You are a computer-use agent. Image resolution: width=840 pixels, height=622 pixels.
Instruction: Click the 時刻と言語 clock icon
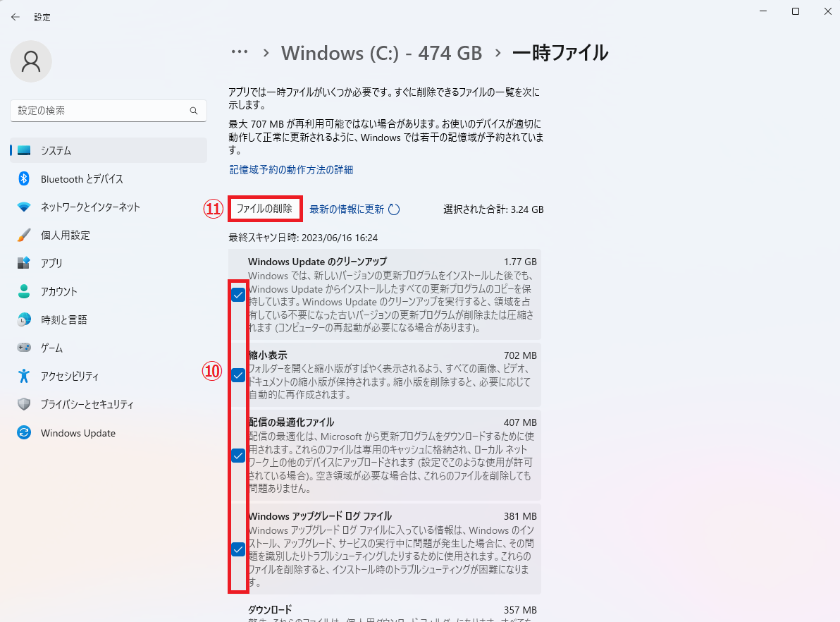click(x=24, y=319)
